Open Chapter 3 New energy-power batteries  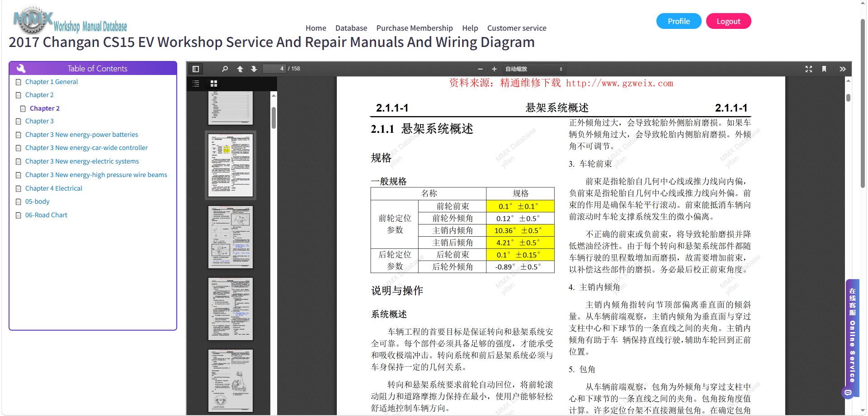pos(82,135)
